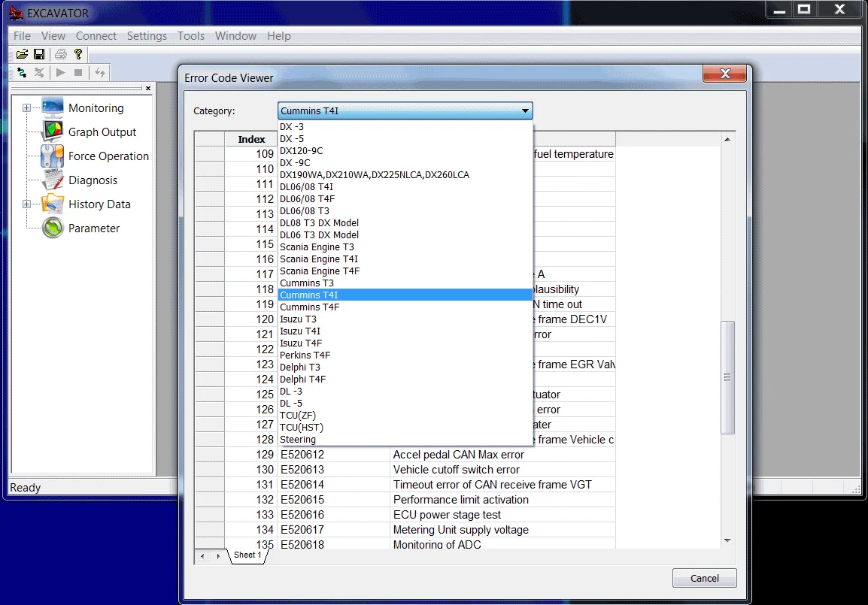Click the error table vertical scrollbar thumb

727,377
